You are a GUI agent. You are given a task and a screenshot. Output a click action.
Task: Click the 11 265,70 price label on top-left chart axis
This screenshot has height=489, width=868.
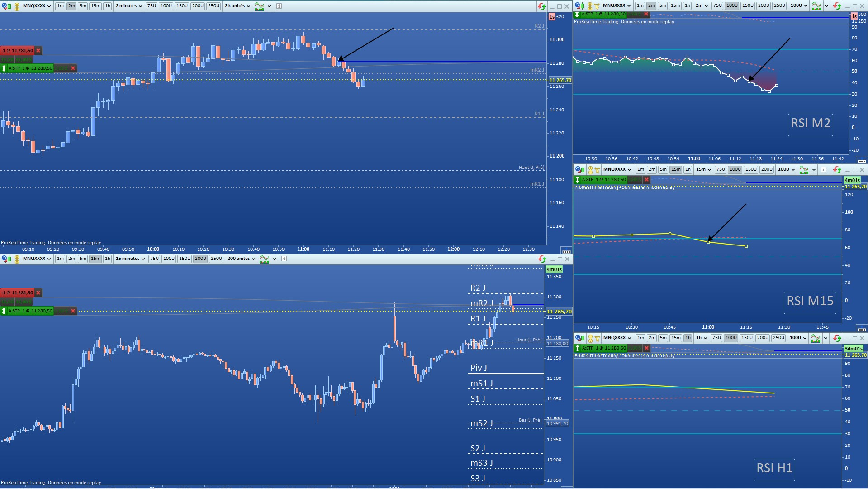pos(560,80)
